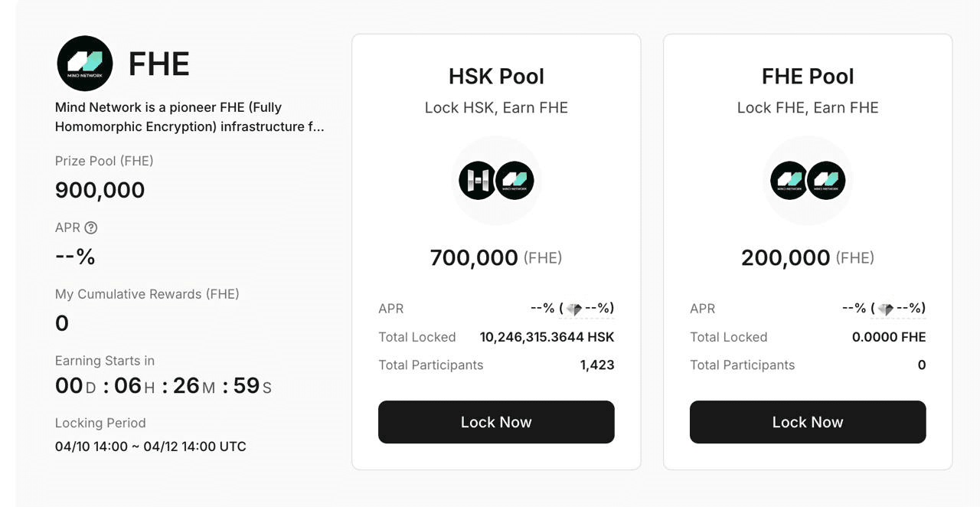The width and height of the screenshot is (980, 507).
Task: Click the Locking Period date range text
Action: point(149,446)
